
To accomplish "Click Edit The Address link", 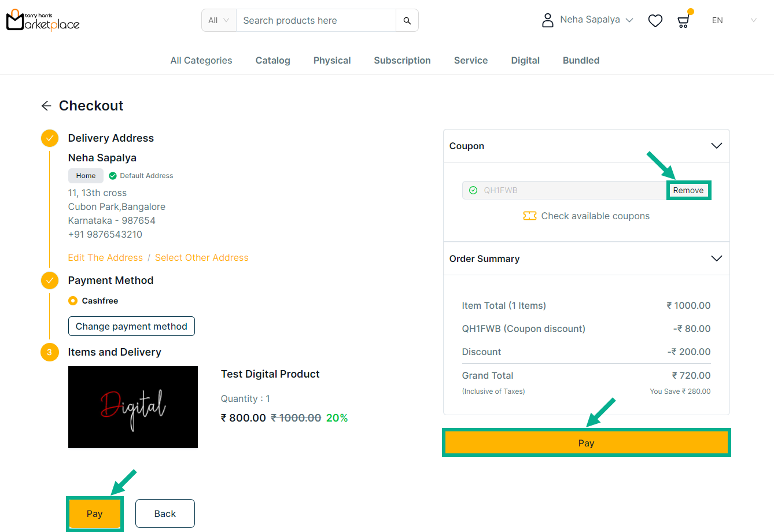I will (x=105, y=258).
